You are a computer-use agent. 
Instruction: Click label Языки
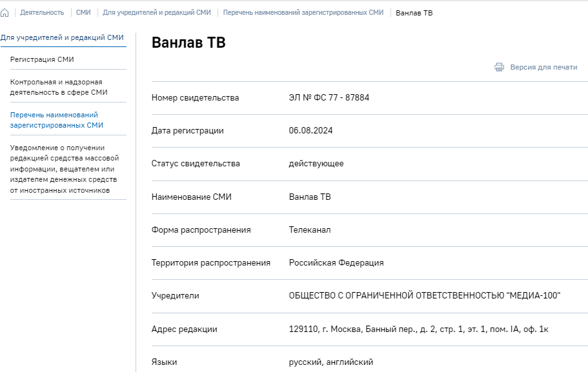click(x=164, y=362)
